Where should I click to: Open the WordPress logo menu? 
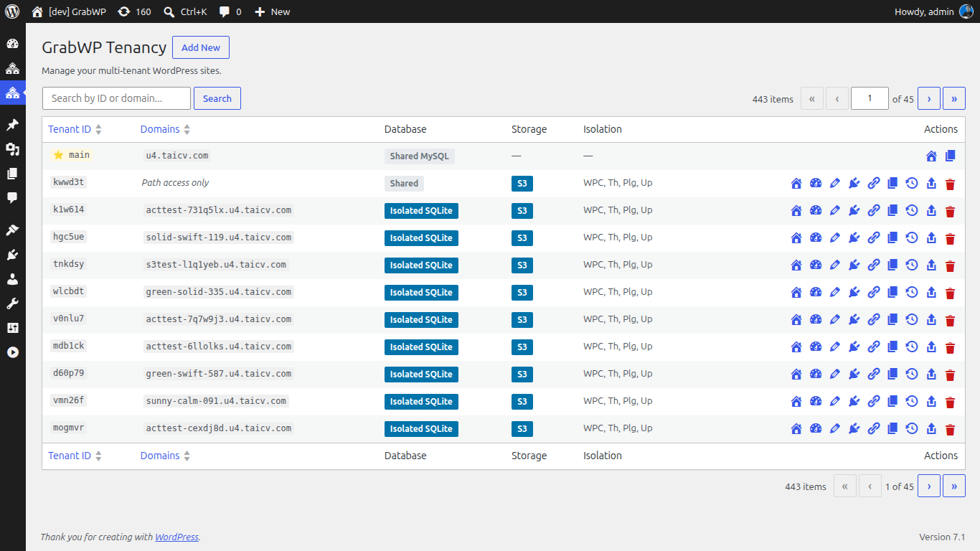(12, 11)
